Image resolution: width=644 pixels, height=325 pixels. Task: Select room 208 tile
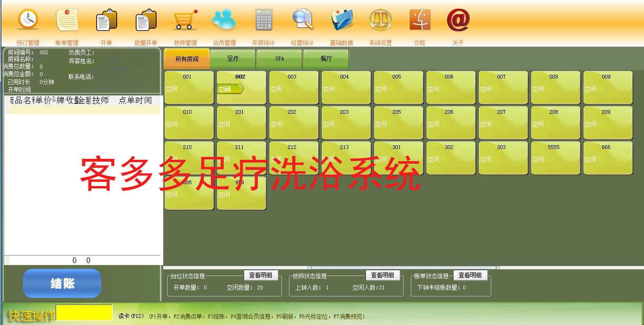pos(555,123)
